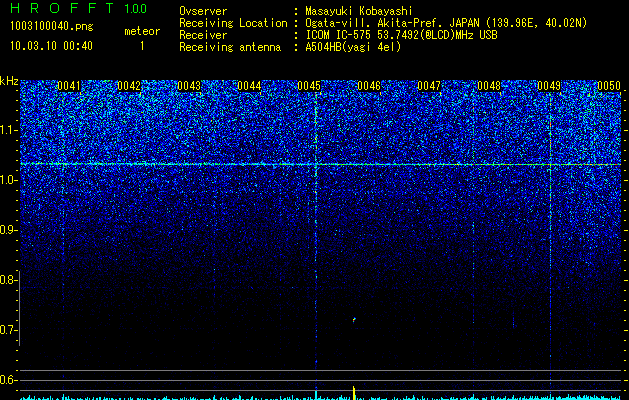
Task: Click the A504HB(yagi 4el) antenna text
Action: point(353,47)
